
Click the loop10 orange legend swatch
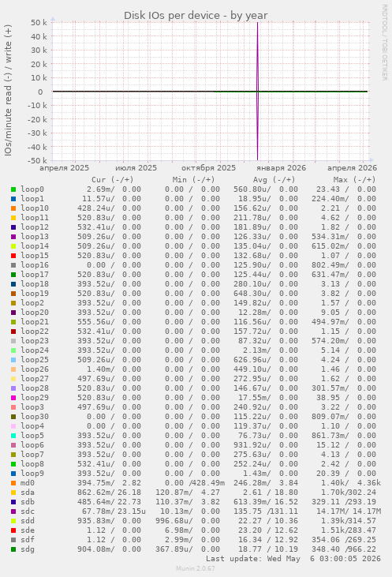tap(13, 208)
